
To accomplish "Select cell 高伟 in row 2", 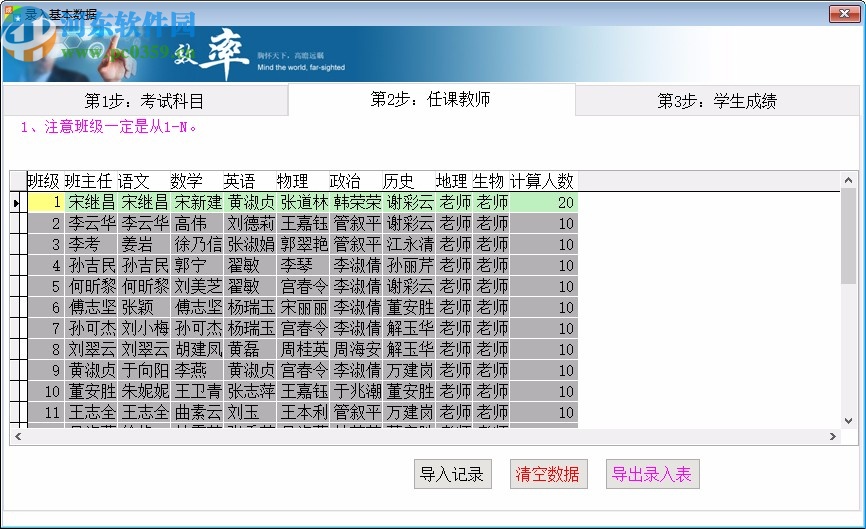I will tap(197, 224).
